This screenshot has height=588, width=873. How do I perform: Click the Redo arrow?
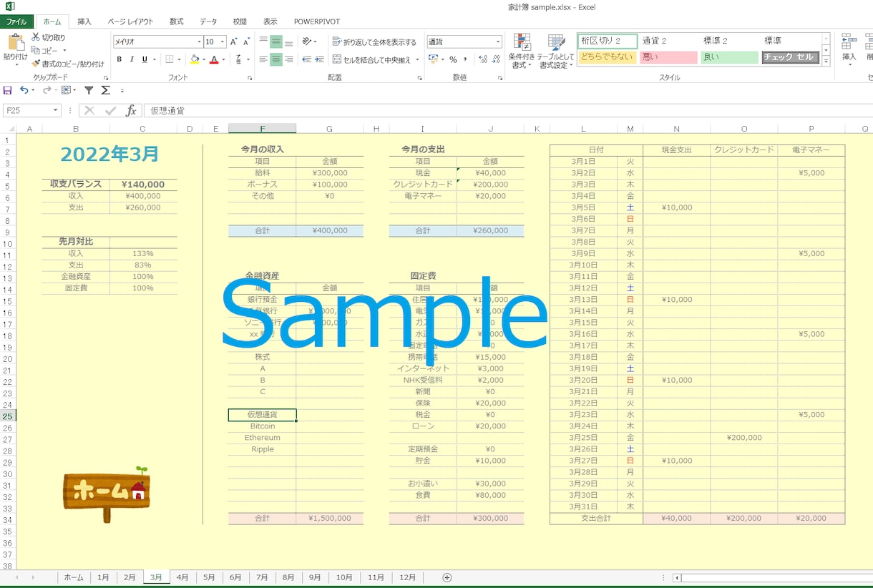pos(47,90)
